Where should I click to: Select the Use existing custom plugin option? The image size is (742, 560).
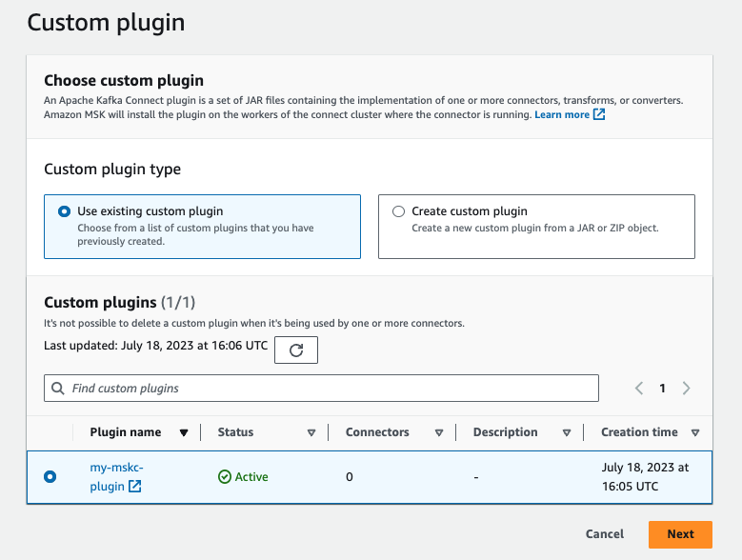click(64, 211)
